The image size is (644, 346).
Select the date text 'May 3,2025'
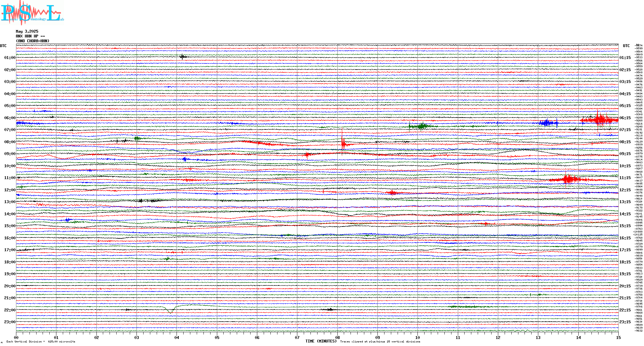pyautogui.click(x=27, y=31)
